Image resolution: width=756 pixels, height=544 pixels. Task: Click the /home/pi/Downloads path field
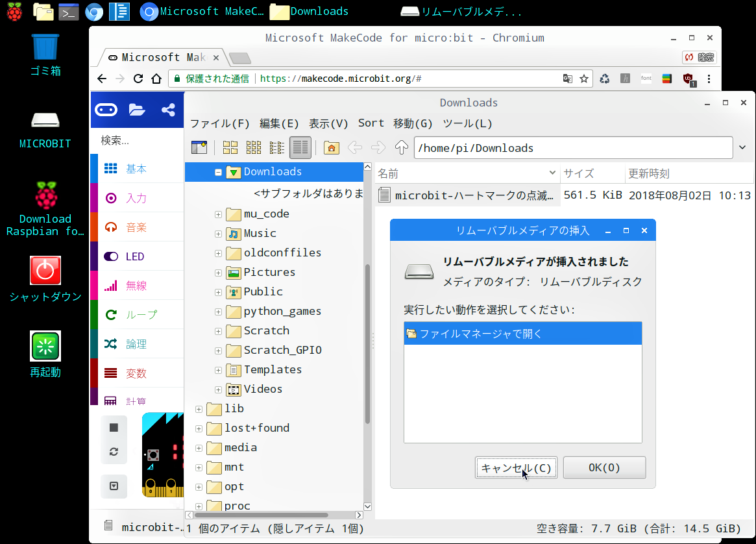573,148
